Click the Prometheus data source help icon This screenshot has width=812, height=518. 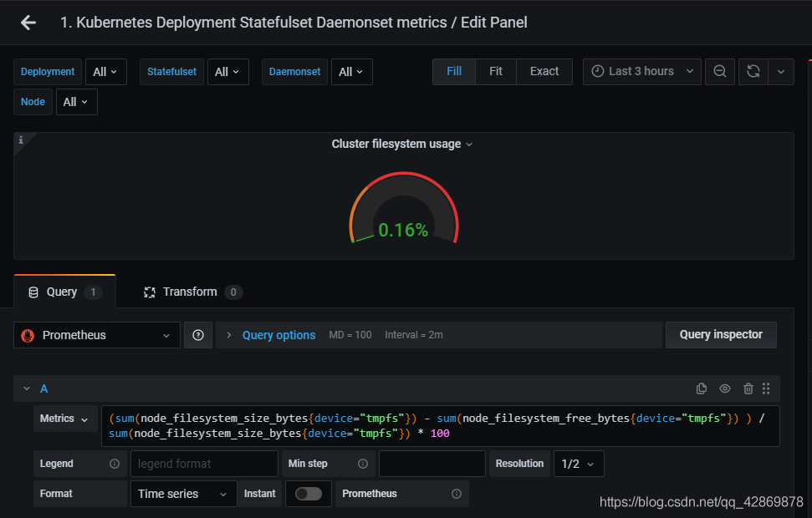(198, 335)
